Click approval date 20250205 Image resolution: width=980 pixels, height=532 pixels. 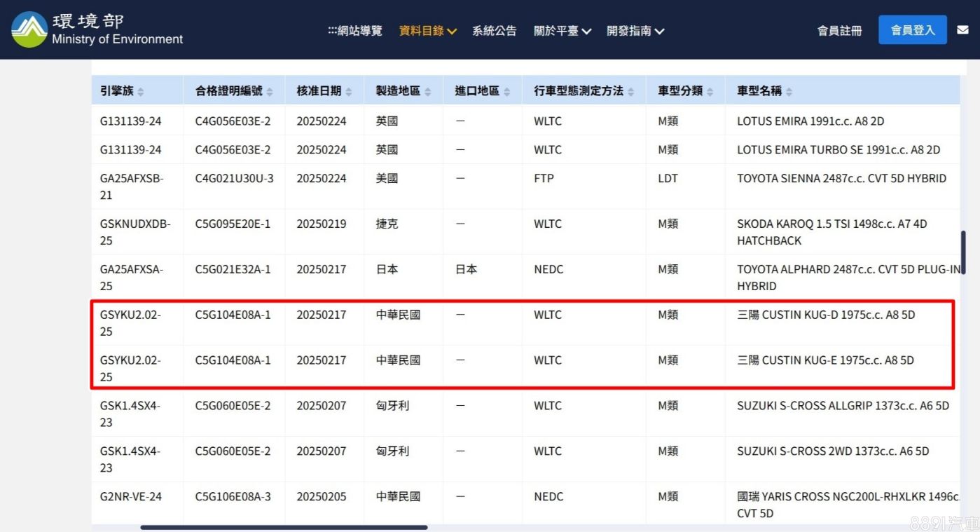click(x=322, y=497)
